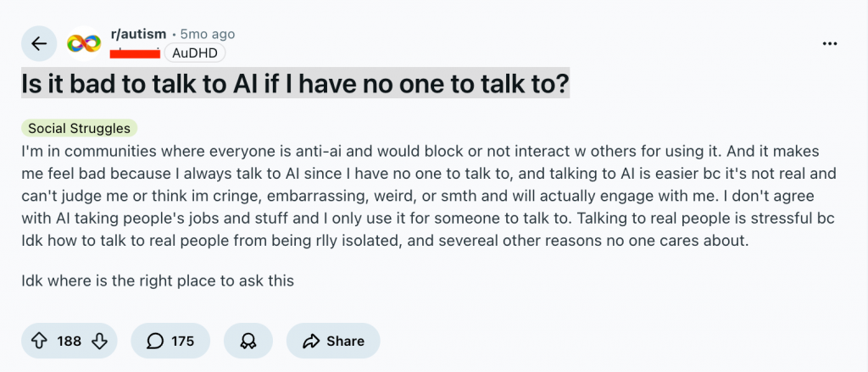The height and width of the screenshot is (372, 868).
Task: Click the 'Idk where is the right place' line
Action: coord(157,280)
